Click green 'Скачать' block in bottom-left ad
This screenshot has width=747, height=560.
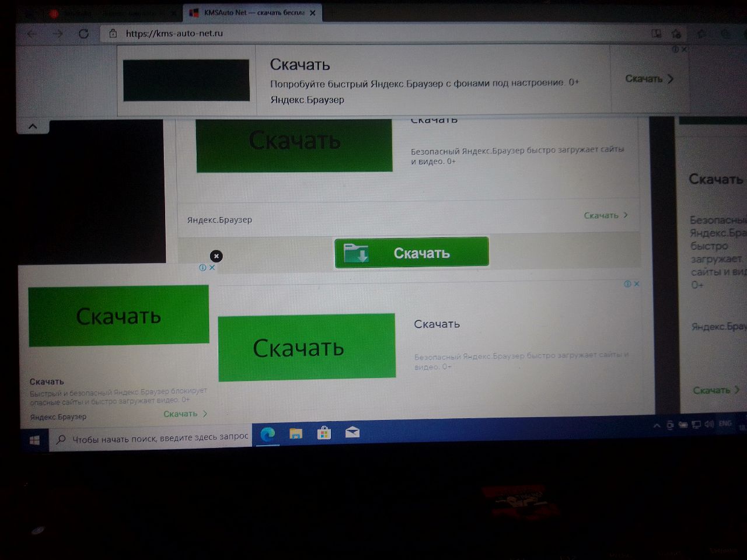[118, 316]
